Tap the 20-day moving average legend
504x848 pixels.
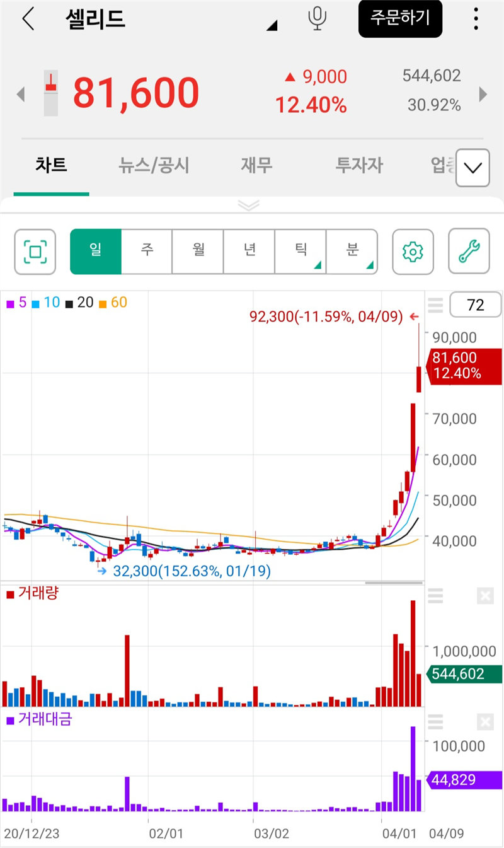coord(79,303)
